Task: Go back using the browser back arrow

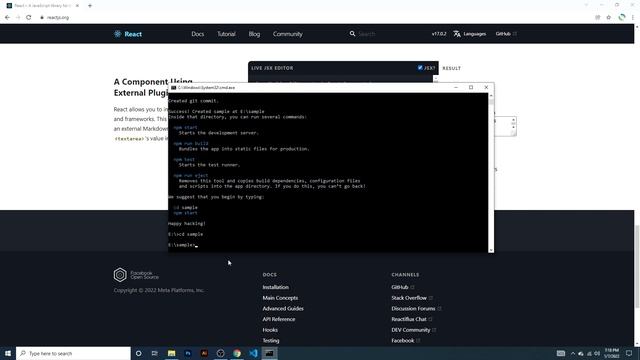Action: click(7, 18)
